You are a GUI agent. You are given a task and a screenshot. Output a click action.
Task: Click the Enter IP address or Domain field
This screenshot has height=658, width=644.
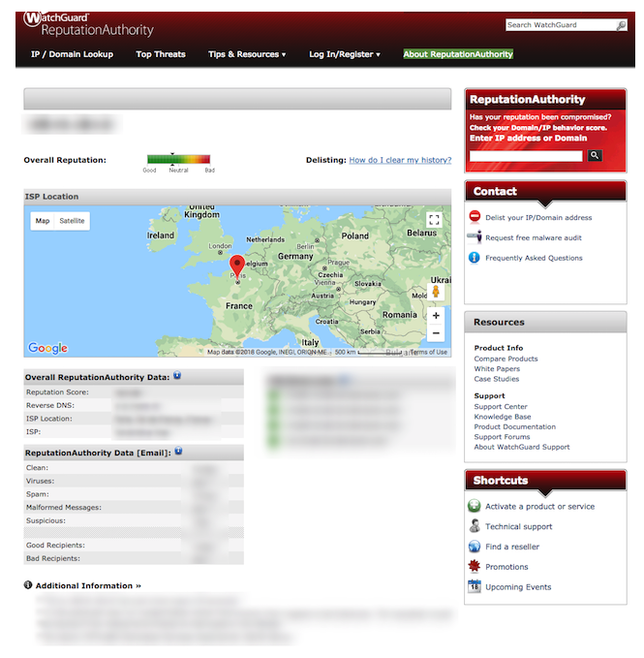[526, 156]
